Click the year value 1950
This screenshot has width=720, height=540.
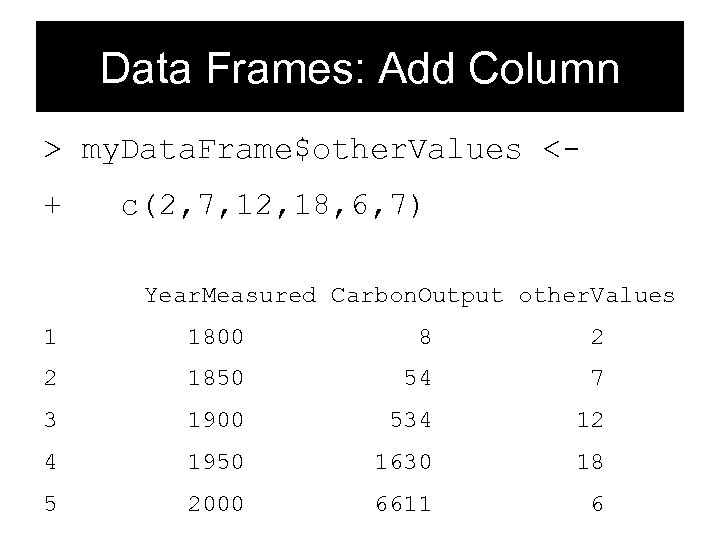click(x=216, y=463)
